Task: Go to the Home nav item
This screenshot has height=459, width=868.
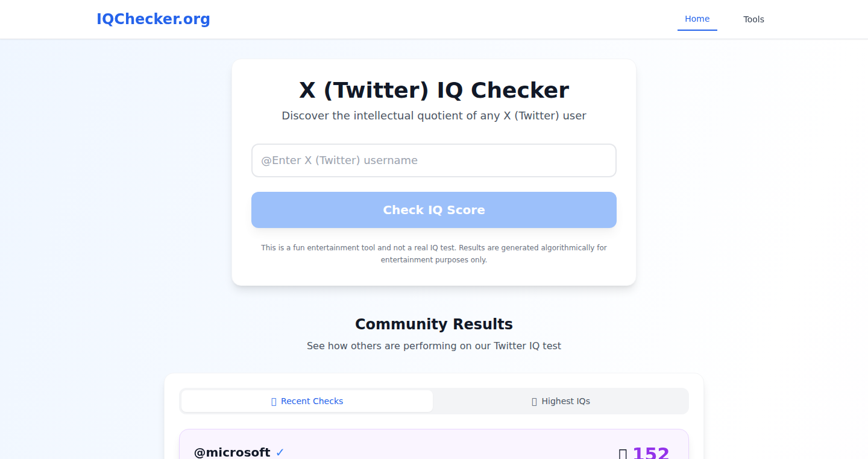Action: click(697, 19)
